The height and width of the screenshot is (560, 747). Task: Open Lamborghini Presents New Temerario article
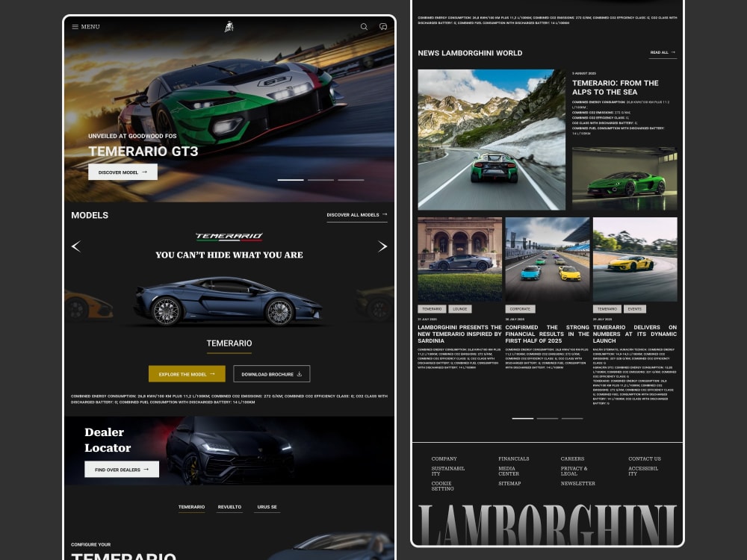459,334
